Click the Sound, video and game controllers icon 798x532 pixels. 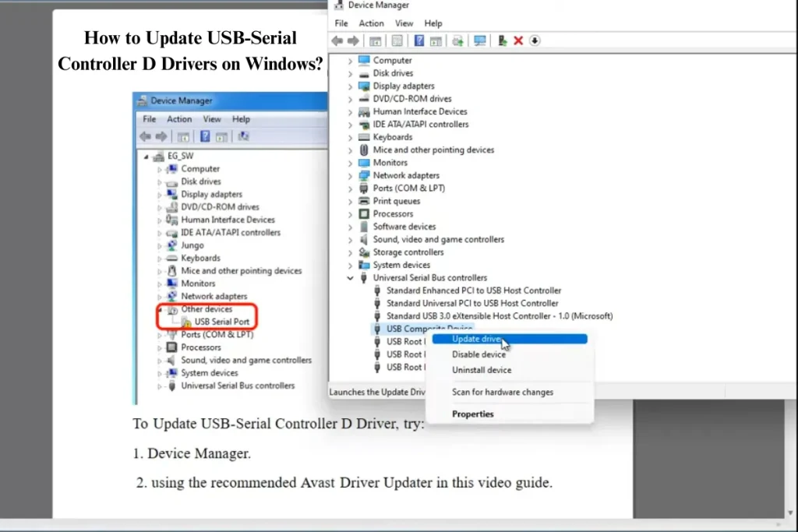(364, 239)
